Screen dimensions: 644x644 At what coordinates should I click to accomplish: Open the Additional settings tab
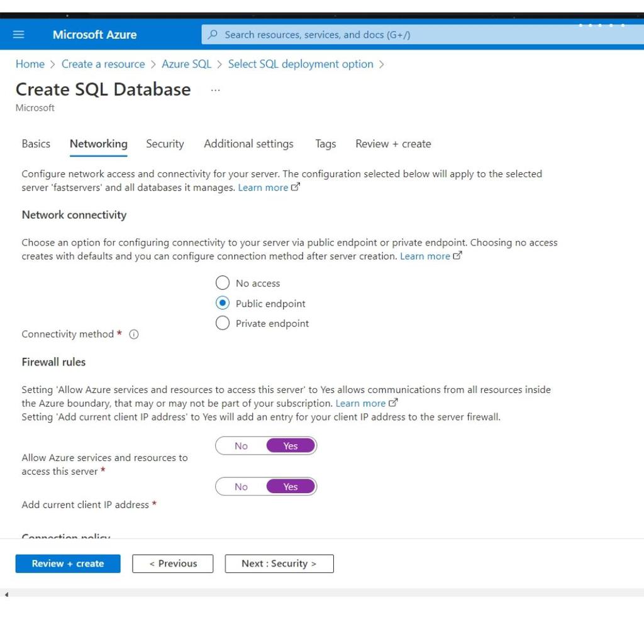tap(249, 144)
